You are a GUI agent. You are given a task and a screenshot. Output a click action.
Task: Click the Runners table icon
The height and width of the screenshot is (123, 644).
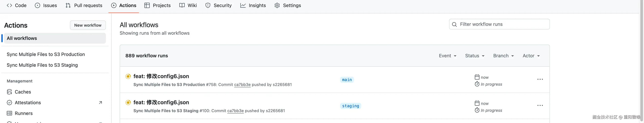click(x=10, y=113)
